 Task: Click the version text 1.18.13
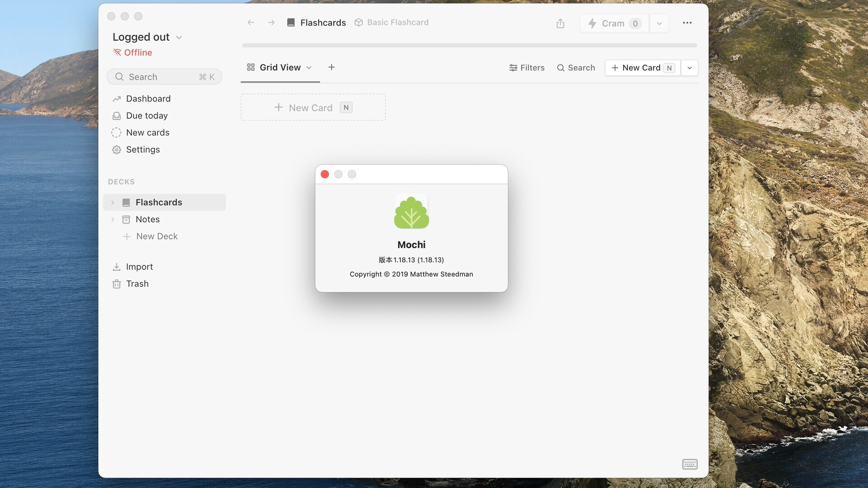411,260
